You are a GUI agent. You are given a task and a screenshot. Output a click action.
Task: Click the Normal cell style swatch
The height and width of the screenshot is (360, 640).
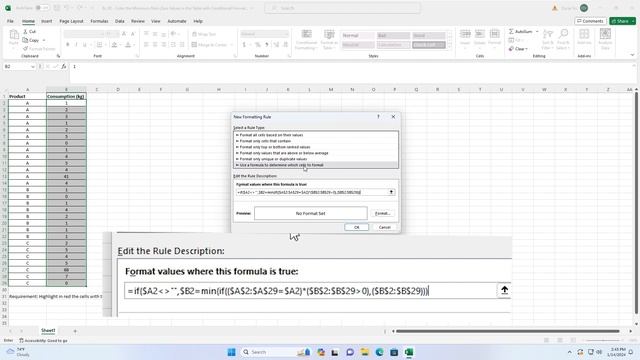[x=357, y=36]
